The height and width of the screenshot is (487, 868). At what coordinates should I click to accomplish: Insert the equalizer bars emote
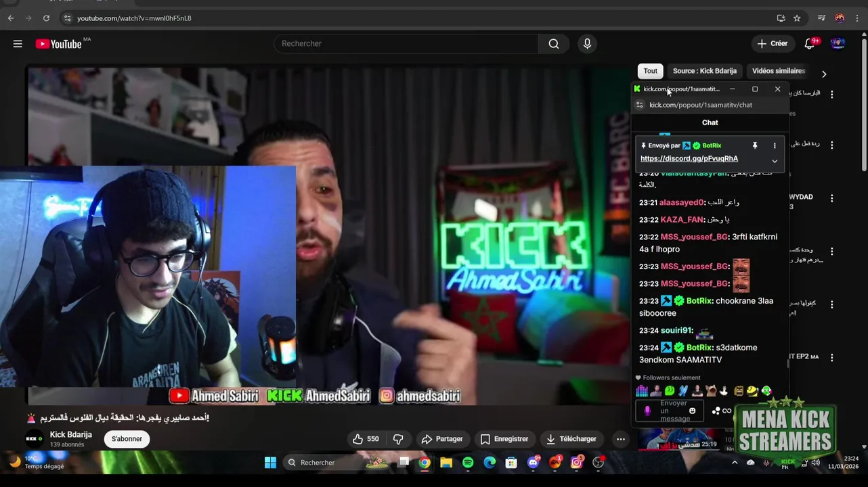pyautogui.click(x=642, y=391)
